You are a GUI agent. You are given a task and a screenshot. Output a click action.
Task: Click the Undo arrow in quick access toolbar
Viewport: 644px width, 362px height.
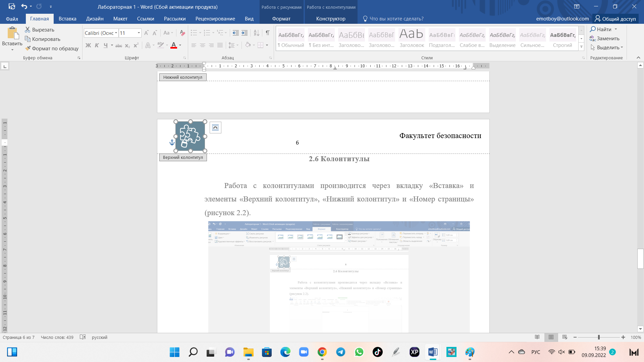pos(24,6)
